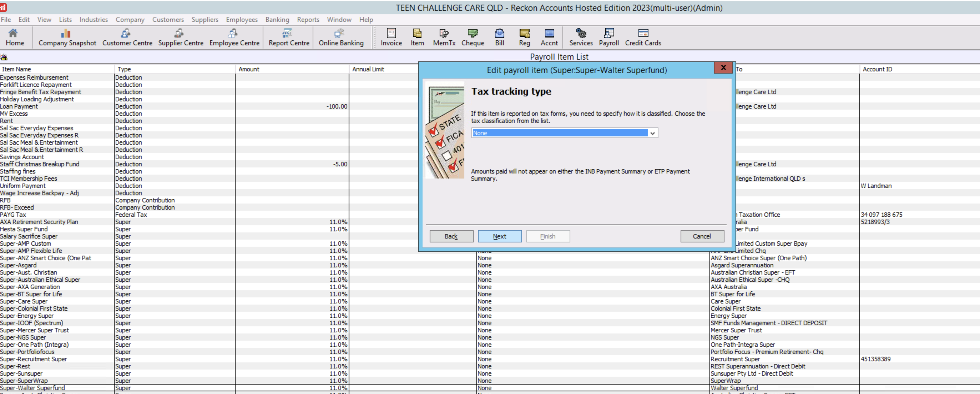Click the Back button in wizard
Viewport: 980px width, 394px height.
[x=451, y=236]
